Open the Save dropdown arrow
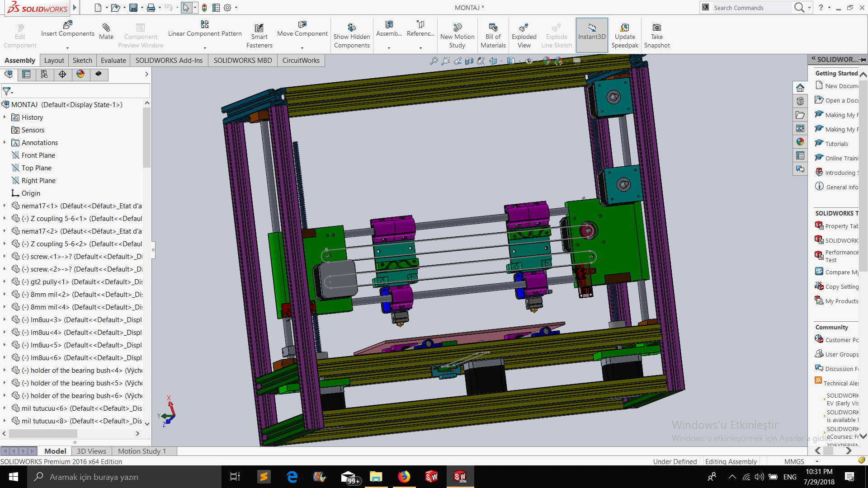Image resolution: width=868 pixels, height=488 pixels. click(142, 8)
